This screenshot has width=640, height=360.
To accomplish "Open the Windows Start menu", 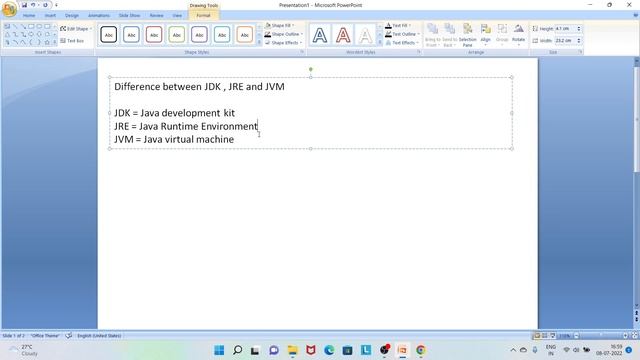I will point(219,350).
